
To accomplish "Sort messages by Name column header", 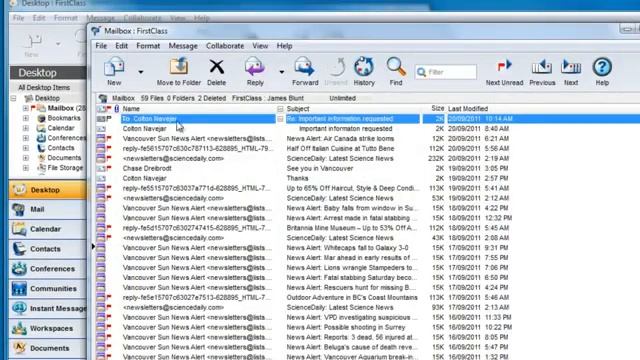I will 131,109.
